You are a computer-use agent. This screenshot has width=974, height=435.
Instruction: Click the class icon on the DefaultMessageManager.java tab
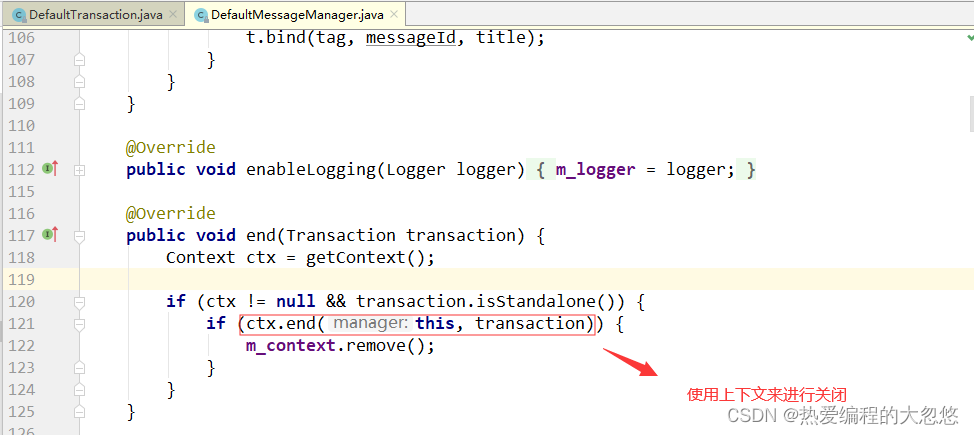pyautogui.click(x=201, y=15)
